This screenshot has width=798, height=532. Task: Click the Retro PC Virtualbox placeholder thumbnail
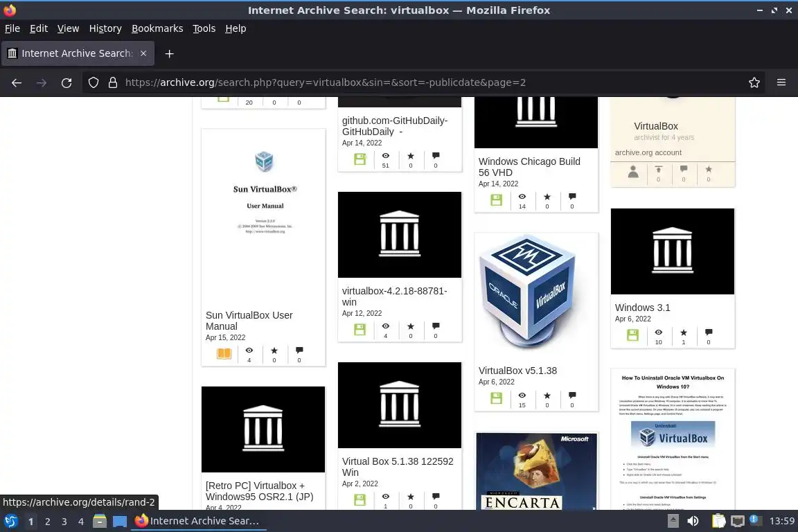point(263,429)
